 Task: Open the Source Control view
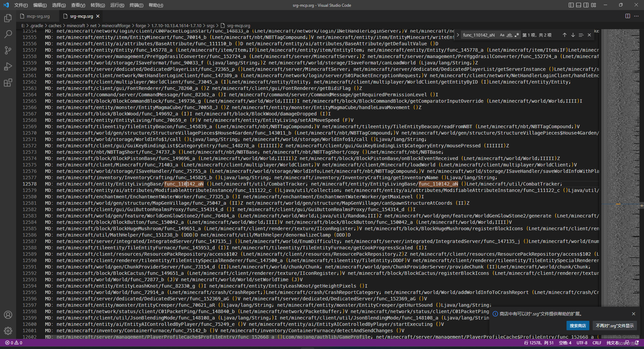[x=8, y=50]
